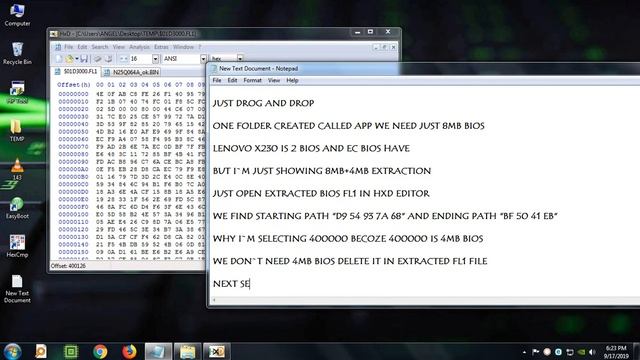Click the Open disk icon in HxD toolbar
Viewport: 640px width, 360px height.
[108, 59]
